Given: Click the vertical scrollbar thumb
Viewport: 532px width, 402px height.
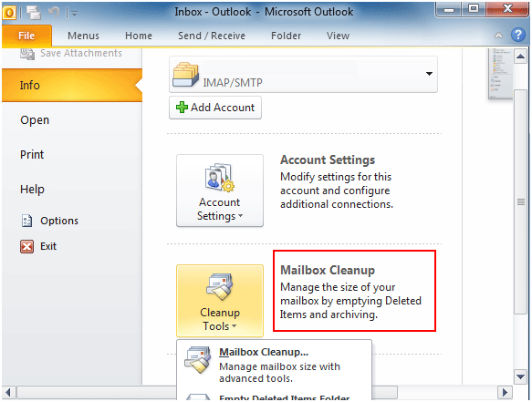Looking at the screenshot, I should 520,202.
